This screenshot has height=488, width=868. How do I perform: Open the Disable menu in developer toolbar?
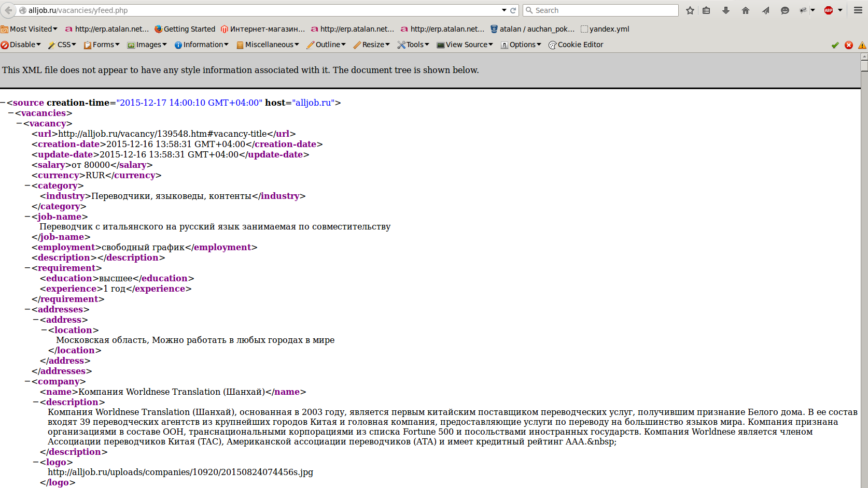(21, 45)
